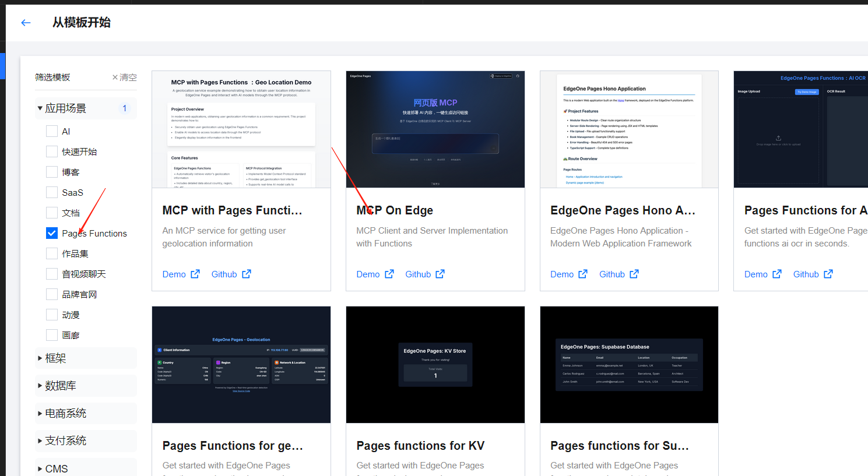868x476 pixels.
Task: Collapse the 应用场景 filter section
Action: [86, 108]
